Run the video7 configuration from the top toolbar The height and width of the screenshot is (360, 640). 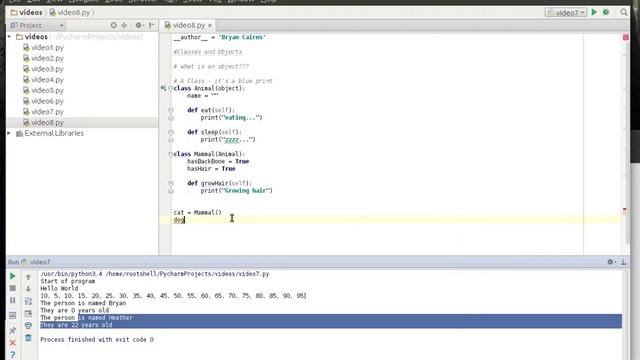[594, 12]
